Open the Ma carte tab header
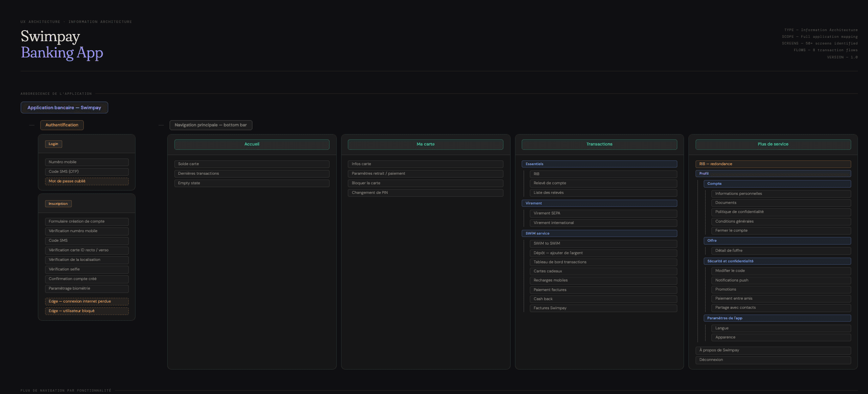 point(425,144)
